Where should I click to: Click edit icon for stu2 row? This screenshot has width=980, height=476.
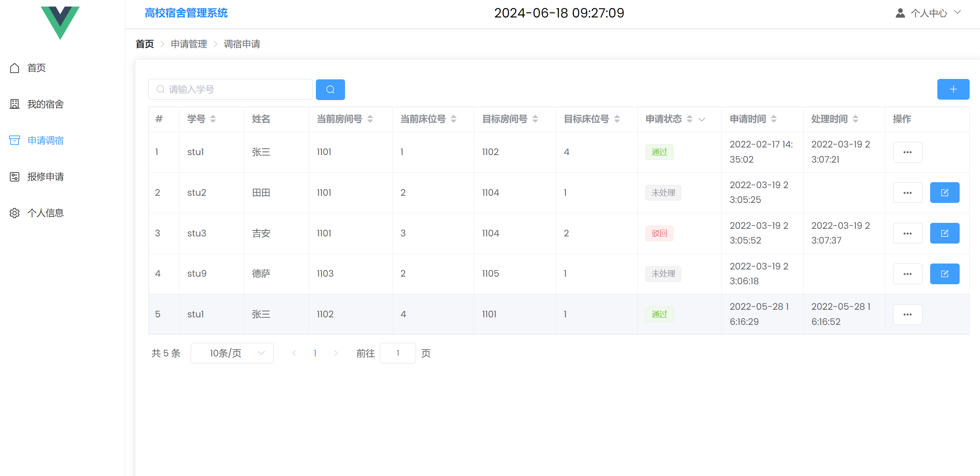coord(944,193)
